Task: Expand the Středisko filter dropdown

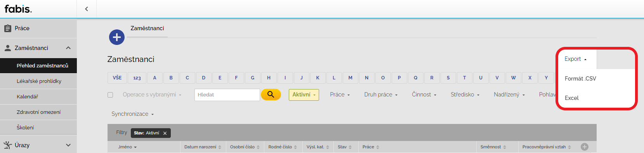Action: [465, 95]
